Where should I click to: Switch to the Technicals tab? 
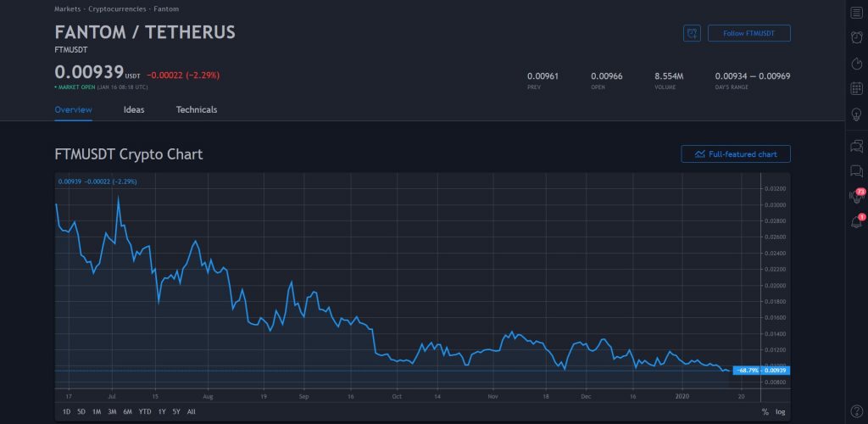point(197,109)
